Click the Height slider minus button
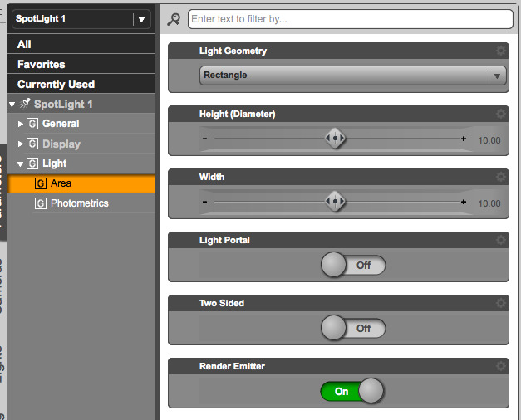This screenshot has height=420, width=521. click(205, 139)
